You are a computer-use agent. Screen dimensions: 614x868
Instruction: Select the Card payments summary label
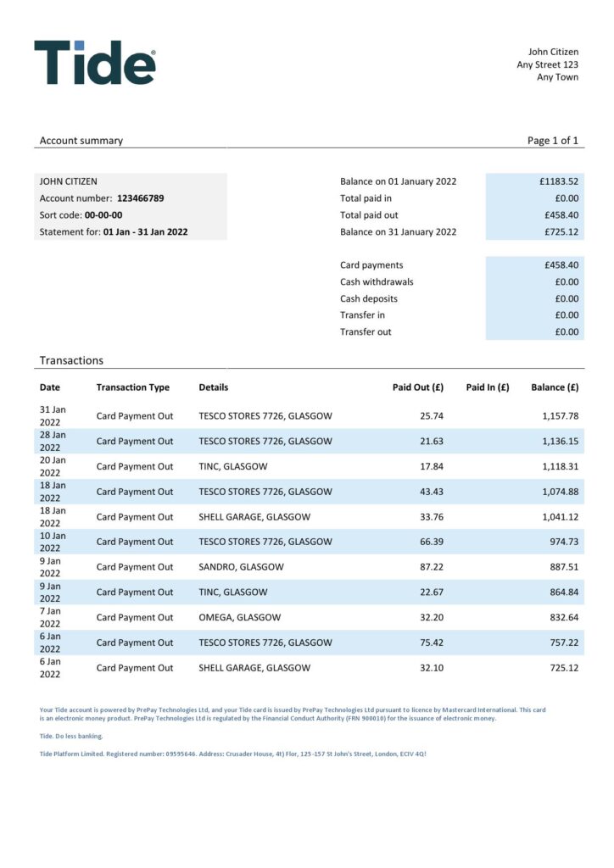[x=371, y=265]
